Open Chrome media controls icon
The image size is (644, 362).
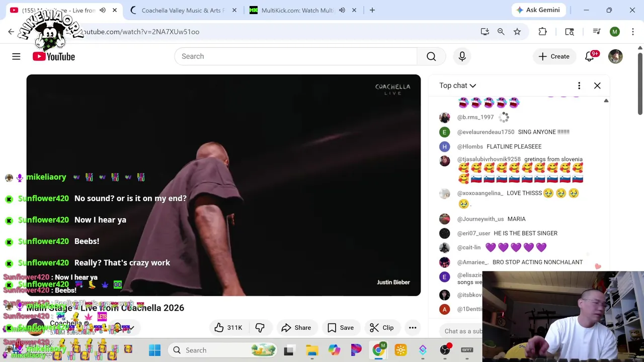(597, 32)
